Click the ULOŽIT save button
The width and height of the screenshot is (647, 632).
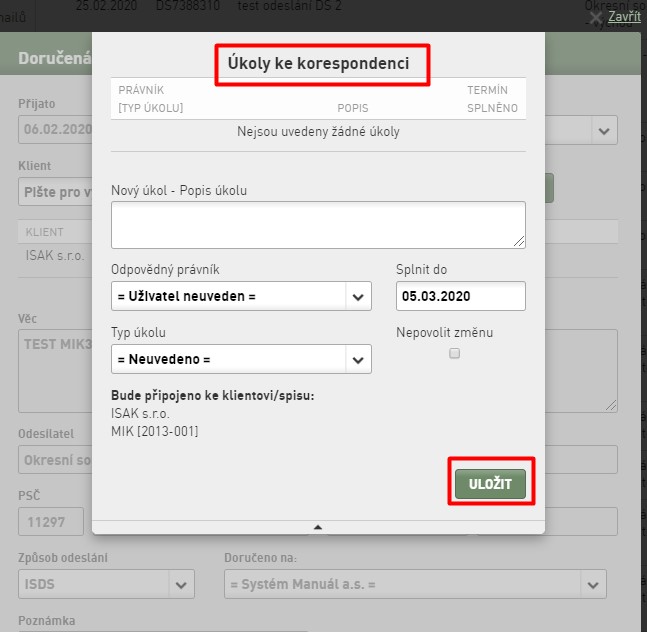click(x=490, y=484)
